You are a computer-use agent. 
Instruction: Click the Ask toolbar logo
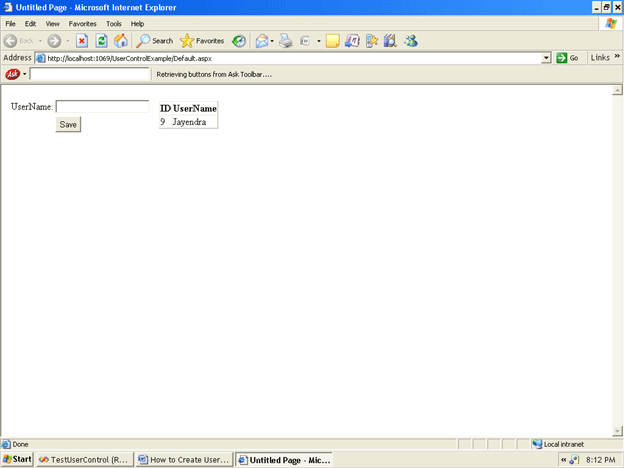tap(12, 74)
